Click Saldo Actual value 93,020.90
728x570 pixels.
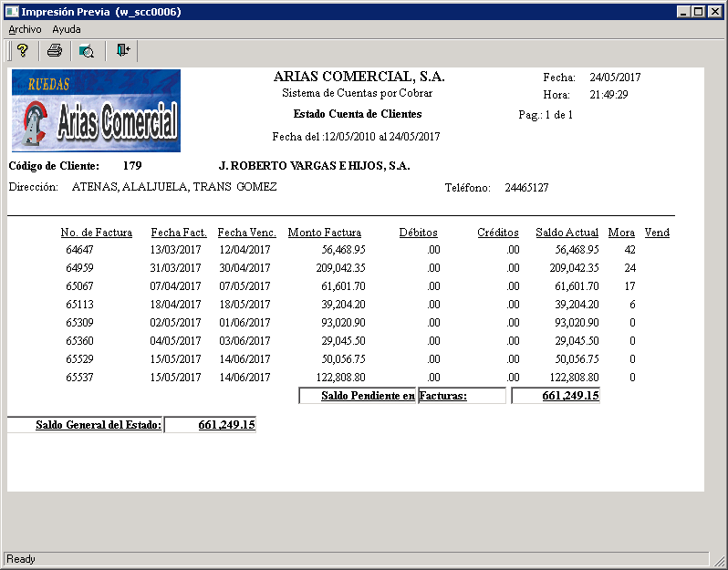(577, 323)
